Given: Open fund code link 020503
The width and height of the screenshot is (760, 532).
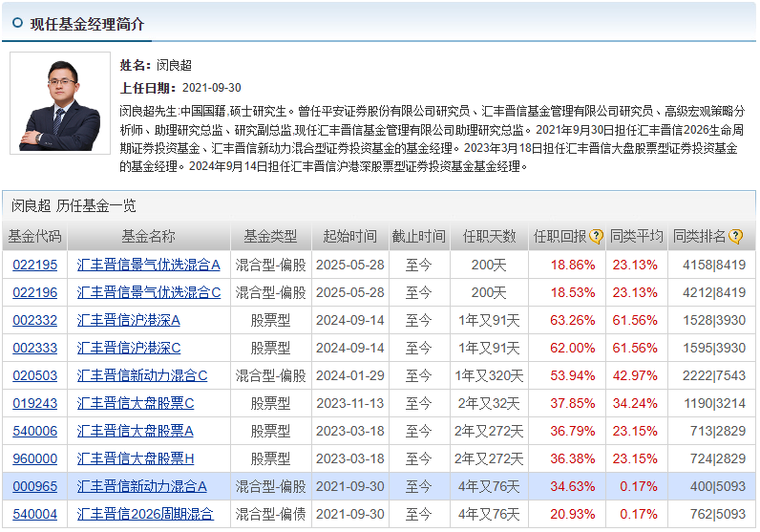Looking at the screenshot, I should (35, 375).
